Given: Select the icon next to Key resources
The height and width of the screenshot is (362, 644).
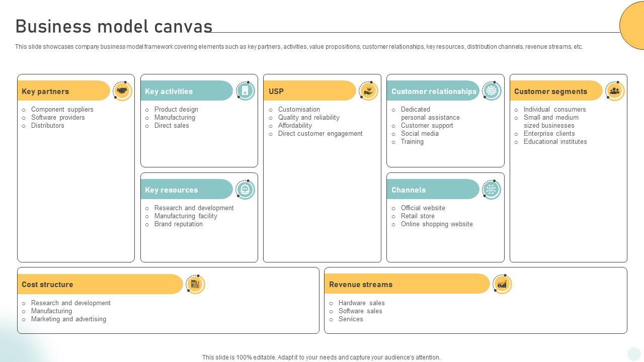Looking at the screenshot, I should 245,190.
